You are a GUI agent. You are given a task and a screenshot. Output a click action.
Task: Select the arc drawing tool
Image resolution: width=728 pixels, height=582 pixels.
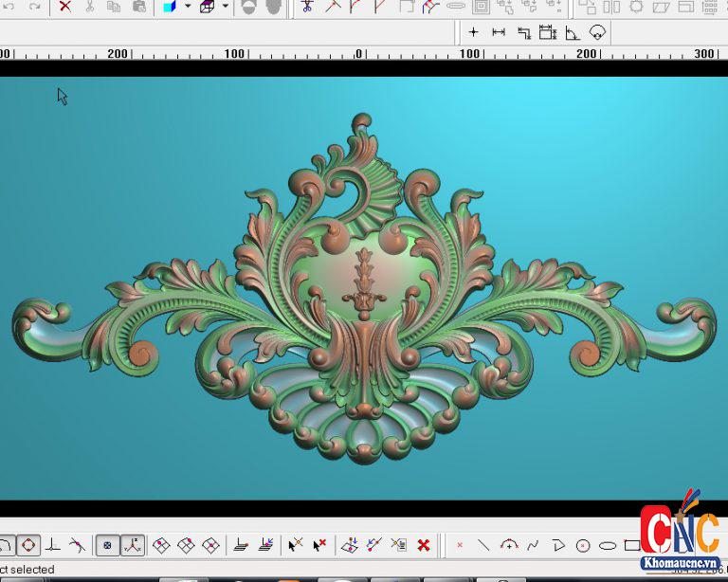tap(509, 545)
